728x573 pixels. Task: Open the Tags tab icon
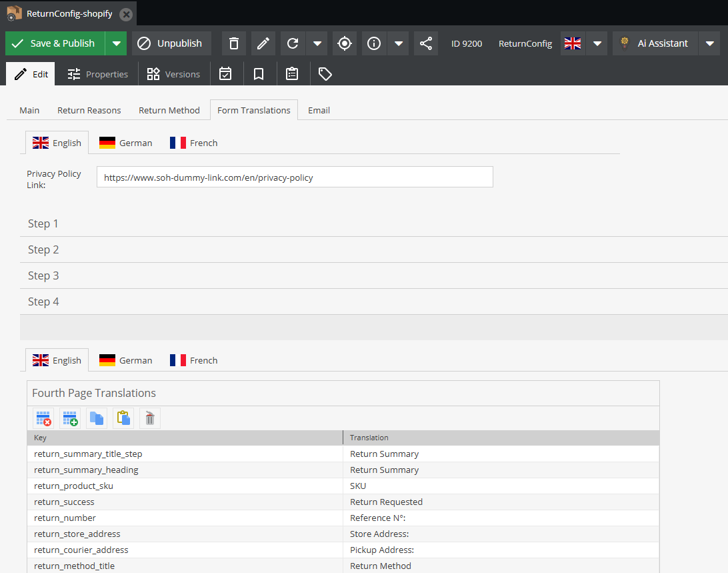325,74
